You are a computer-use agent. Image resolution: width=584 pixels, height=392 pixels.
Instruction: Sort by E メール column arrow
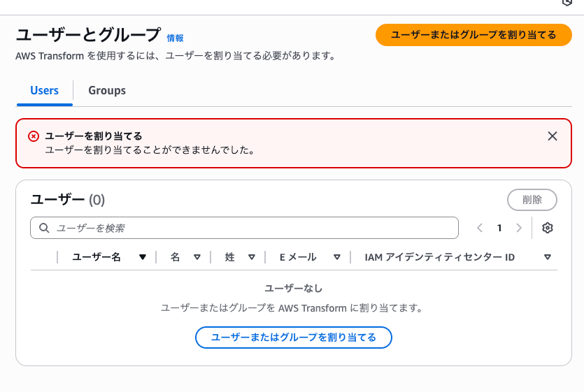pyautogui.click(x=336, y=257)
